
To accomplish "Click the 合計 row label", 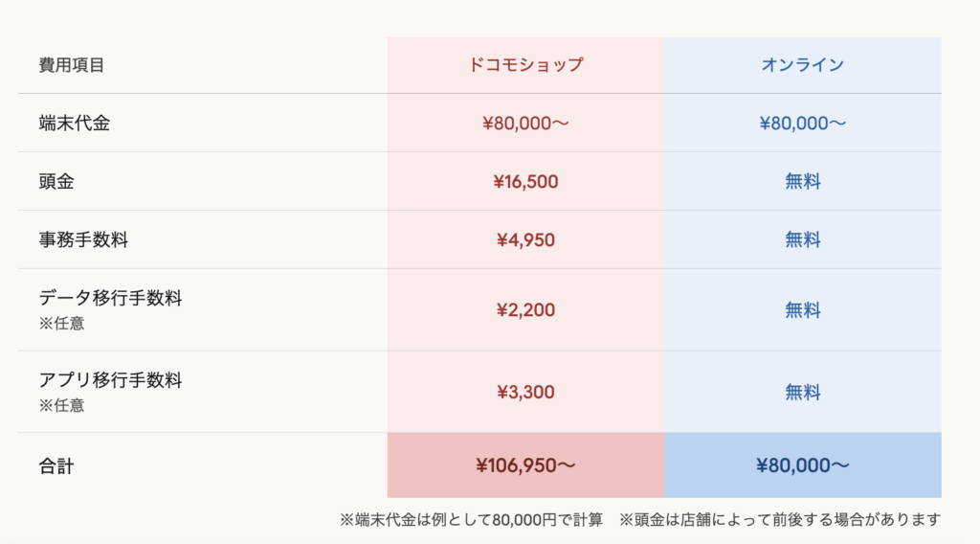I will point(56,466).
